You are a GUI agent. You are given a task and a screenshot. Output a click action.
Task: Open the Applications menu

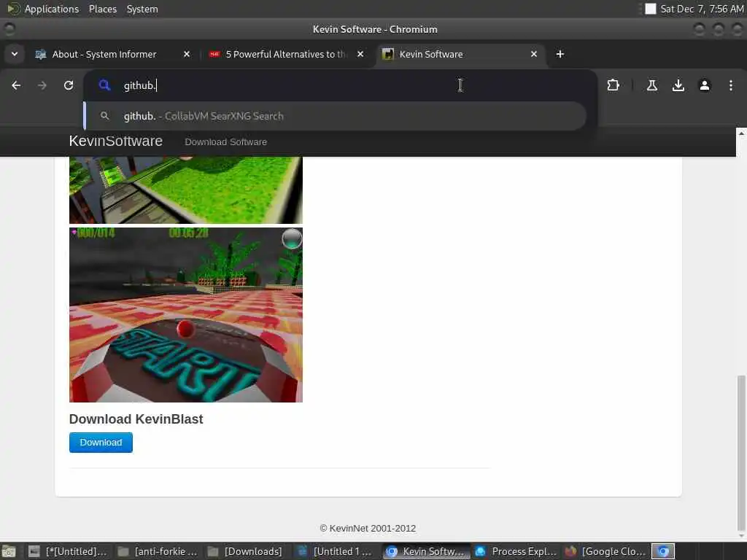(x=52, y=9)
